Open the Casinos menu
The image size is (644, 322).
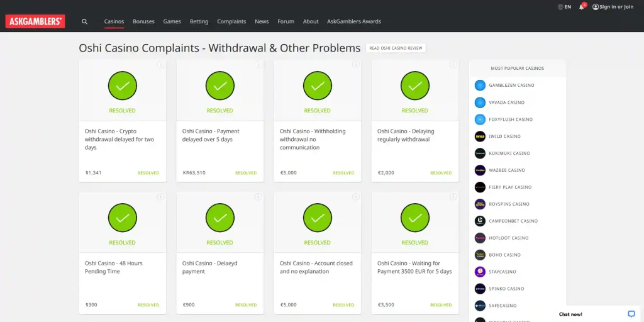pos(114,21)
